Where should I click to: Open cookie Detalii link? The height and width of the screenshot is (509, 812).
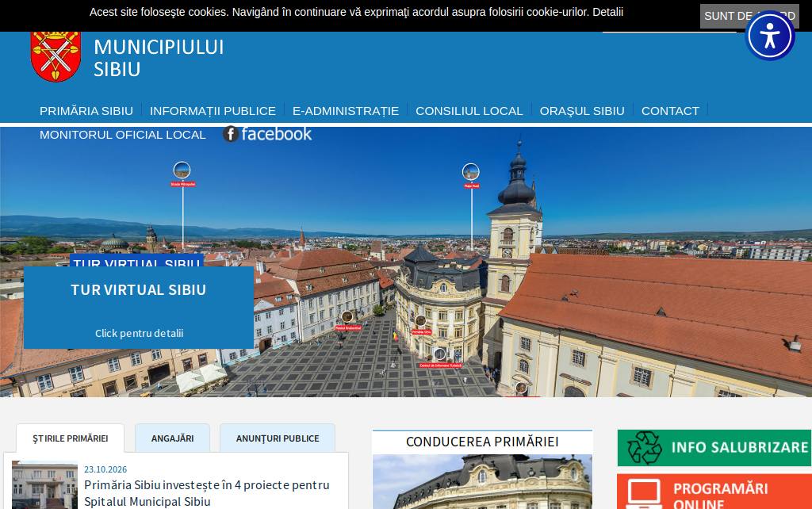coord(607,12)
